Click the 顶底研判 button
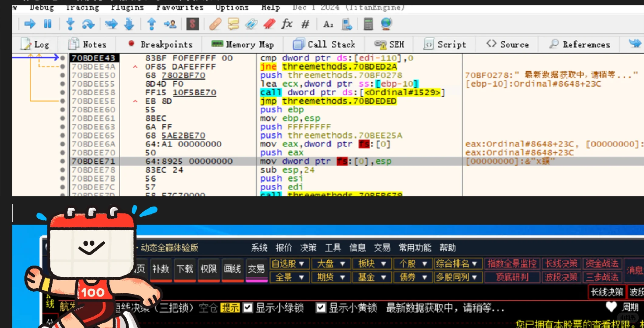Viewport: 644px width, 328px height. [512, 277]
